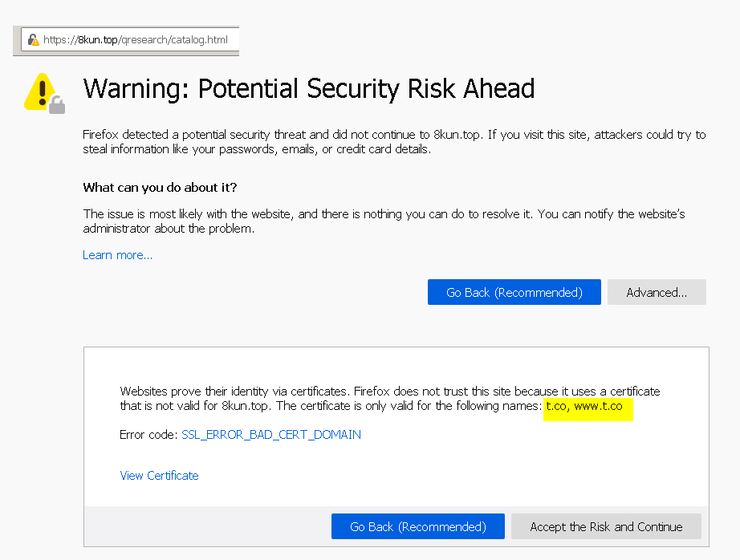Click the yellow highlighted t.co, www.t.co text
Viewport: 740px width, 560px height.
(584, 406)
